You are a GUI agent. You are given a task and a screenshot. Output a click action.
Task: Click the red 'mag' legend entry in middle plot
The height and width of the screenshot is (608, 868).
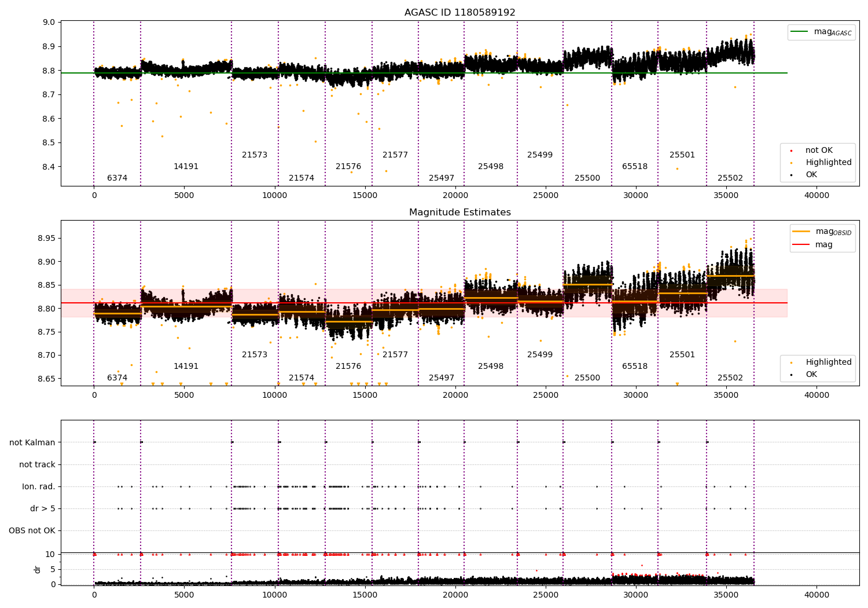(x=813, y=244)
